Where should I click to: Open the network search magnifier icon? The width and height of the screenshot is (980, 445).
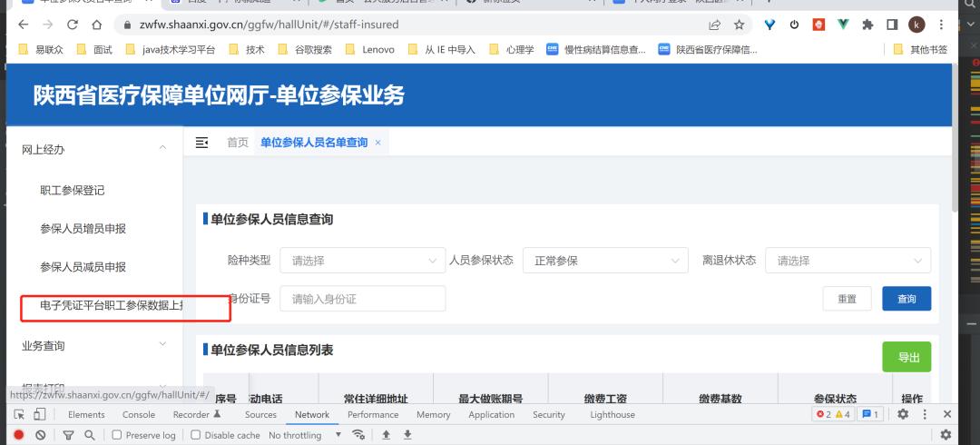[89, 435]
